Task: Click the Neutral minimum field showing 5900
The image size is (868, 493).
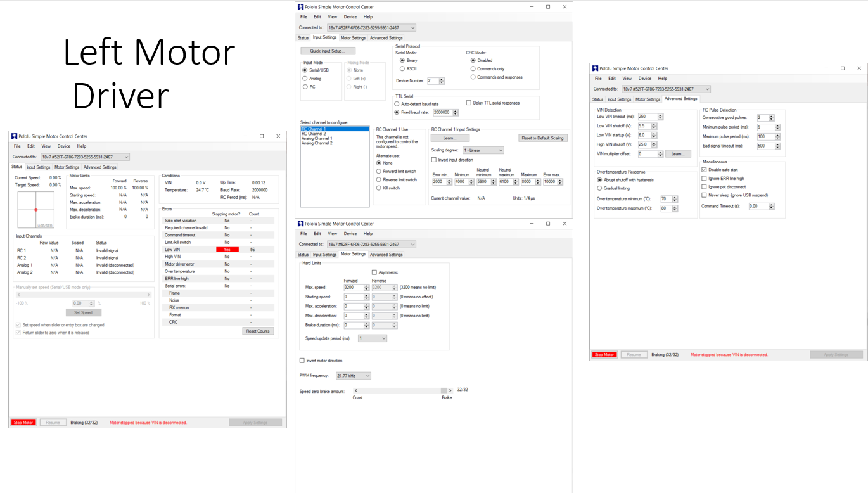Action: (x=483, y=182)
